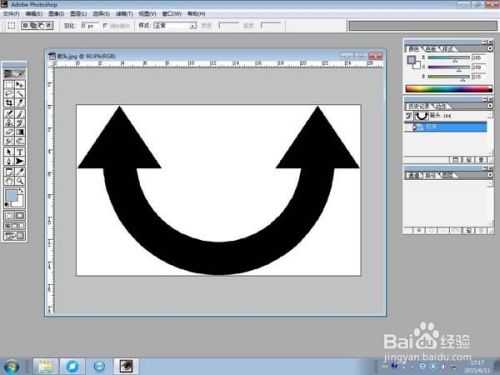Select the Move tool in toolbox
Viewport: 500px width, 375px height.
(20, 85)
